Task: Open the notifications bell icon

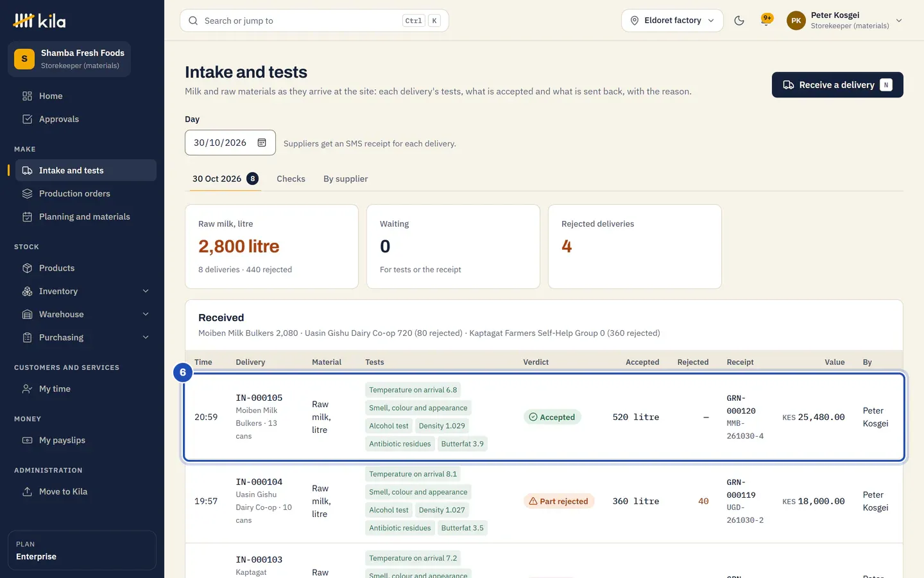Action: pyautogui.click(x=766, y=21)
